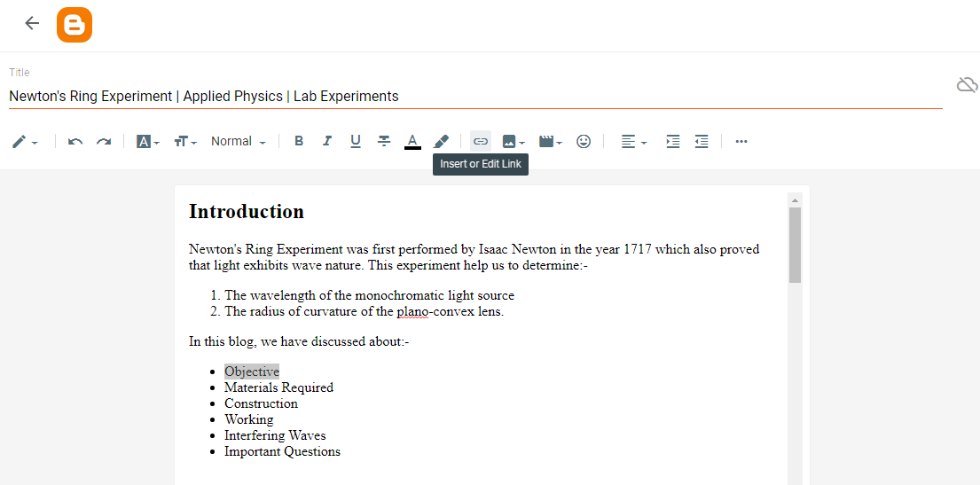Open the insert video dropdown
980x485 pixels.
tap(551, 142)
